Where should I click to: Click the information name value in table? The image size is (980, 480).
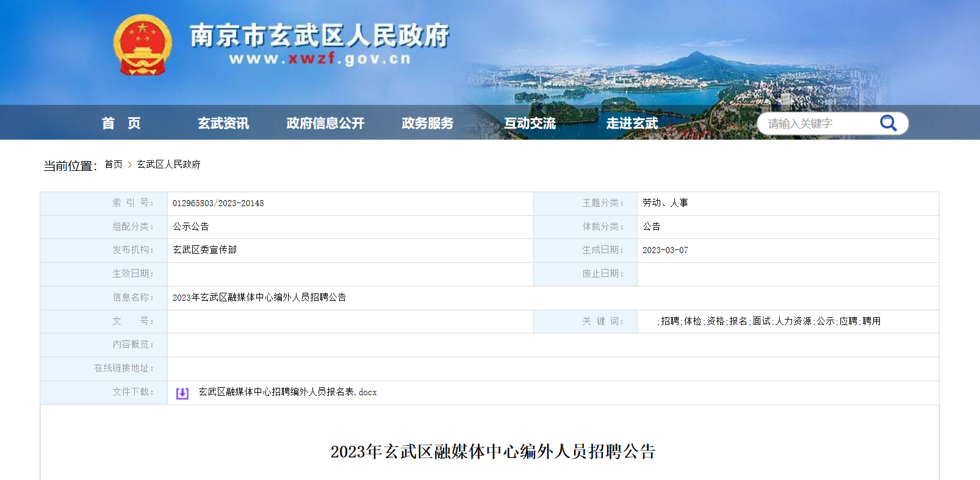point(259,298)
